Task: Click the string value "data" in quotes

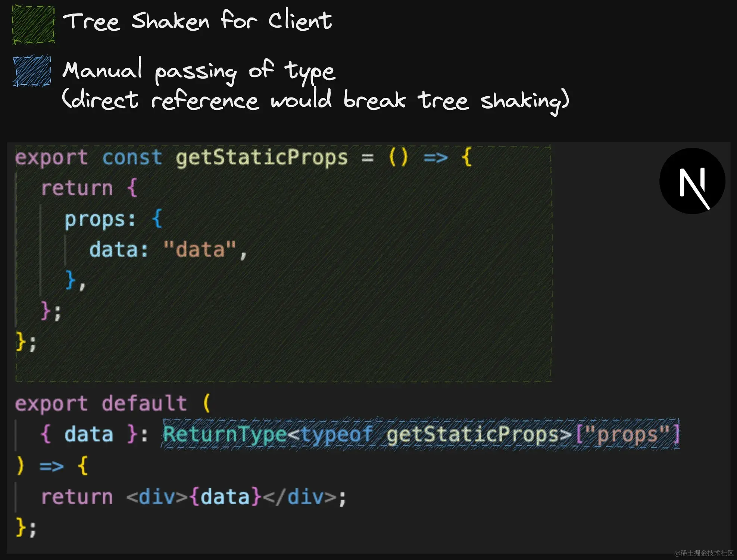Action: pos(200,249)
